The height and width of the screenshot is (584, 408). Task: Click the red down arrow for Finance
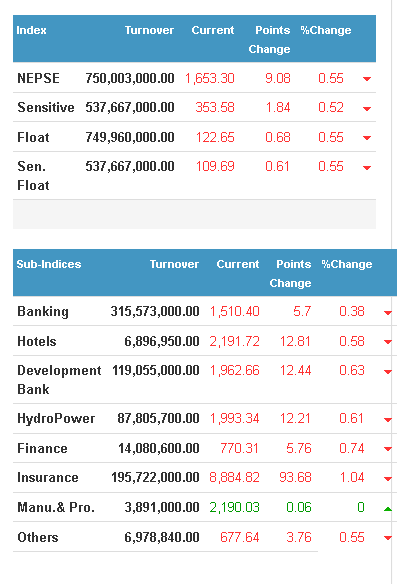tap(388, 449)
